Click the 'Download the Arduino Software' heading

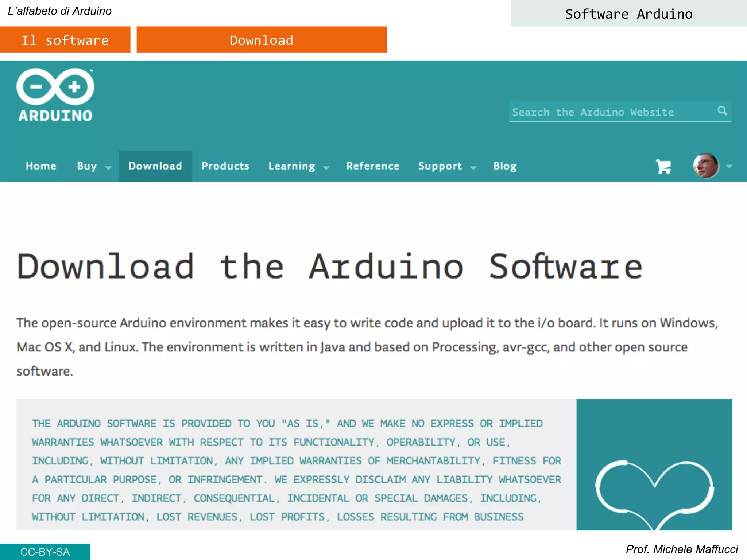330,267
